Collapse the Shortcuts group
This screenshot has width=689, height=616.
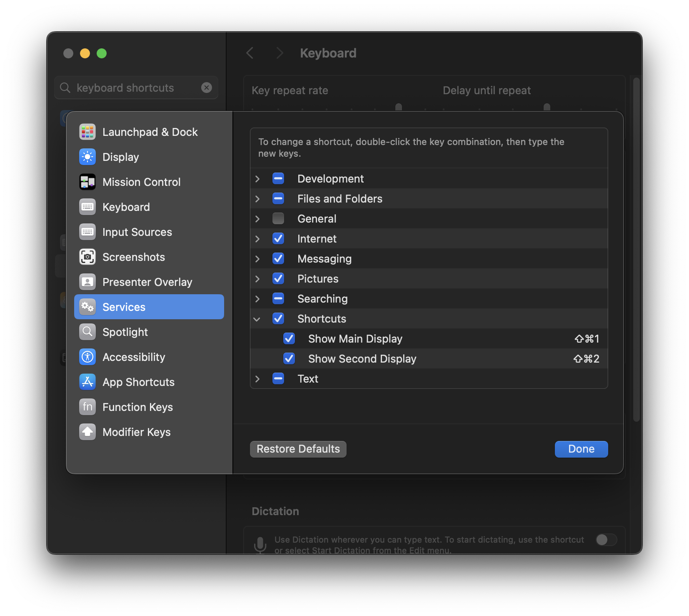point(257,319)
